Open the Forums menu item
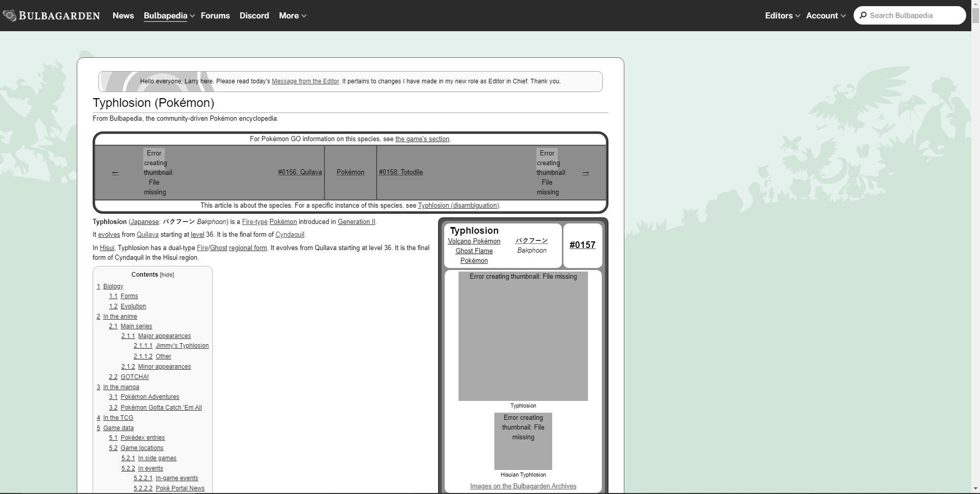 tap(215, 15)
